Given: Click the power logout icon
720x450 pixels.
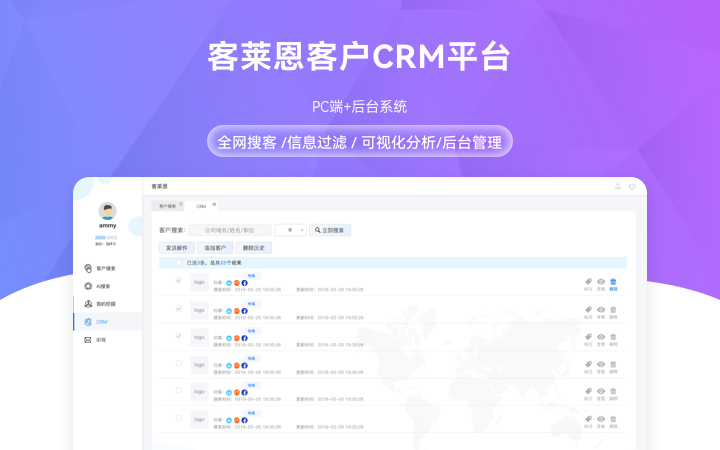Looking at the screenshot, I should tap(632, 186).
